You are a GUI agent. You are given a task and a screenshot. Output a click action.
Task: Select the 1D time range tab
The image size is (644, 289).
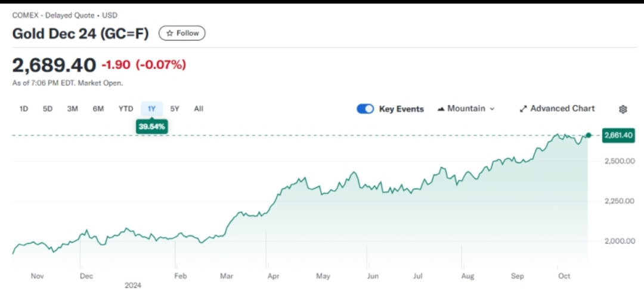pyautogui.click(x=24, y=109)
